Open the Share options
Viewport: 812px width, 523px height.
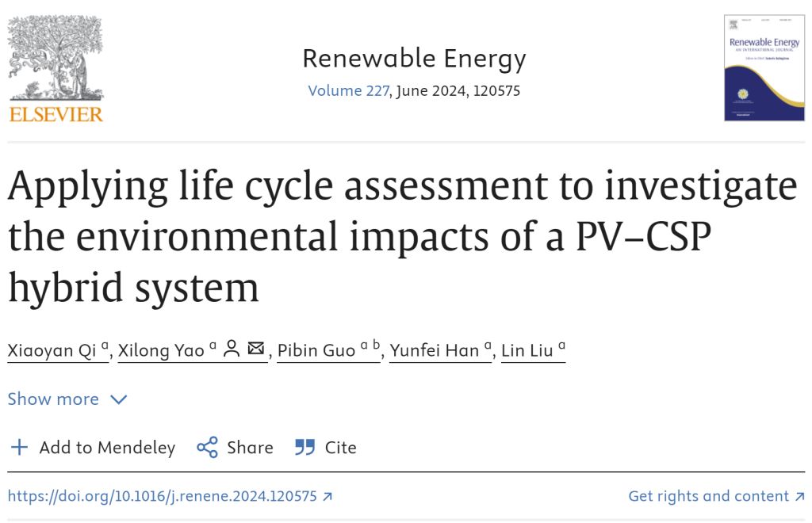250,448
